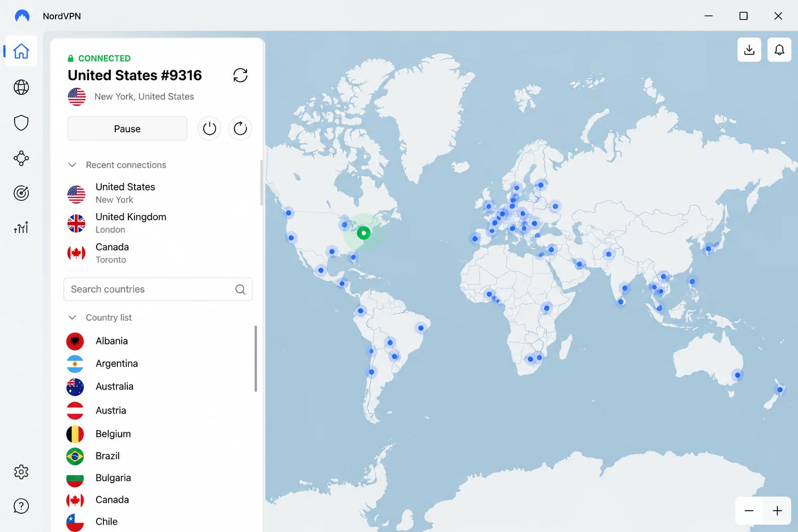This screenshot has height=532, width=798.
Task: Connect to Belgium in country list
Action: 158,434
